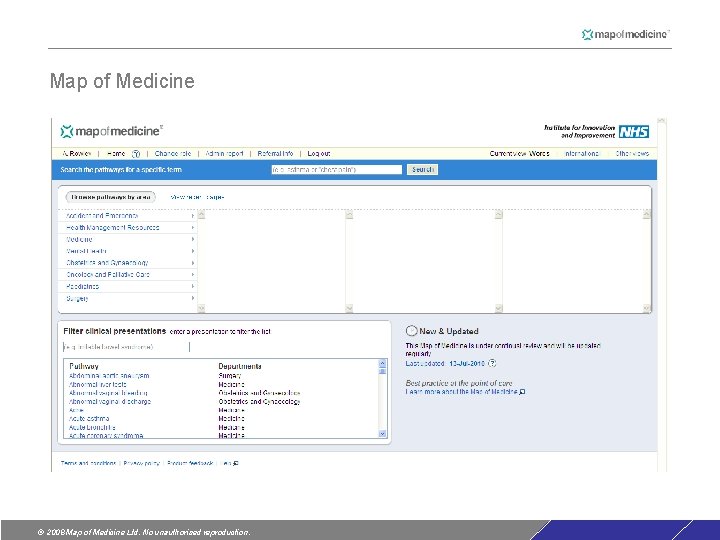720x540 pixels.
Task: Click the Departments column header
Action: 240,366
